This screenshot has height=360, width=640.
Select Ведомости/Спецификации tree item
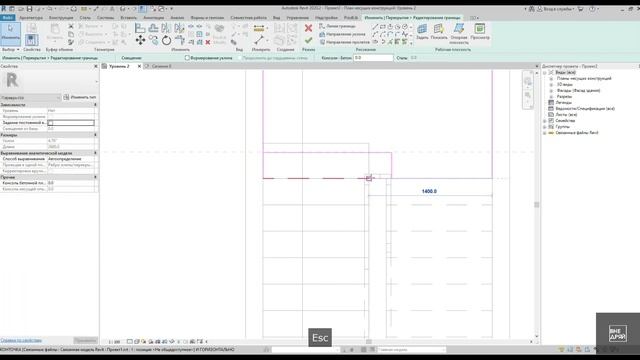(x=585, y=109)
